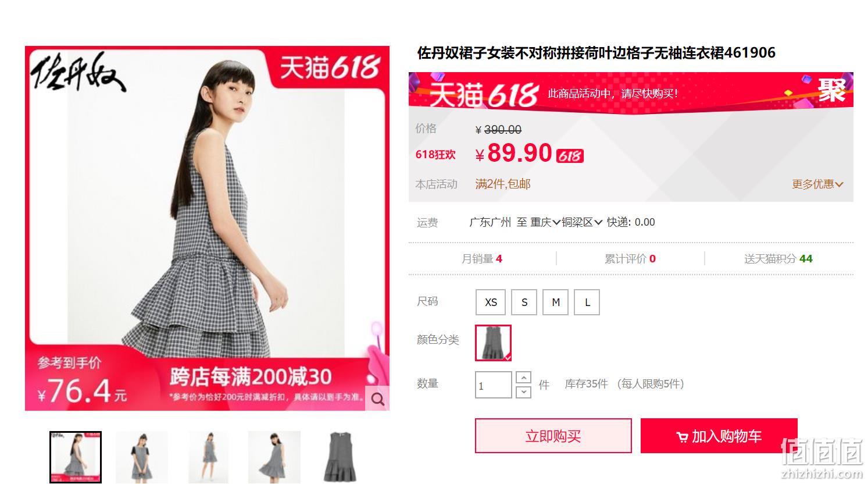
Task: Click 立即购买 buy now button
Action: [553, 436]
